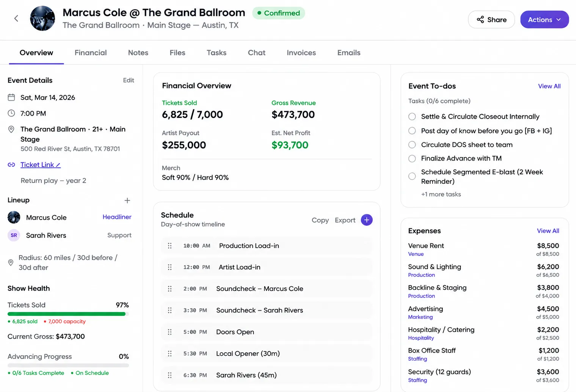Go back using the left chevron arrow

click(16, 18)
